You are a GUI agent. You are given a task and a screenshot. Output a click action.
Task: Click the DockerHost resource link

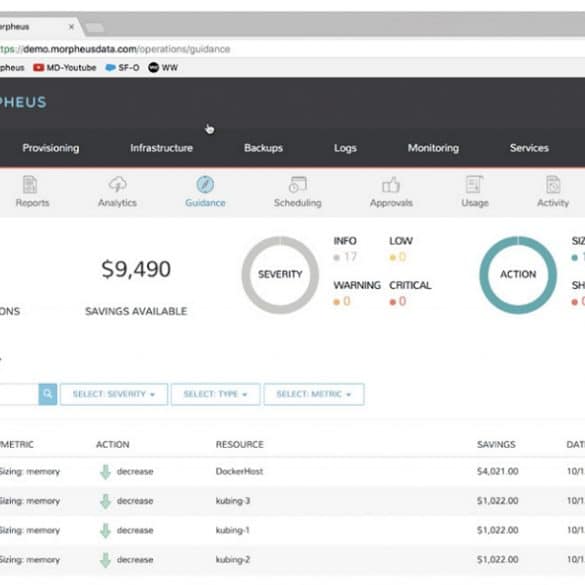pos(239,472)
